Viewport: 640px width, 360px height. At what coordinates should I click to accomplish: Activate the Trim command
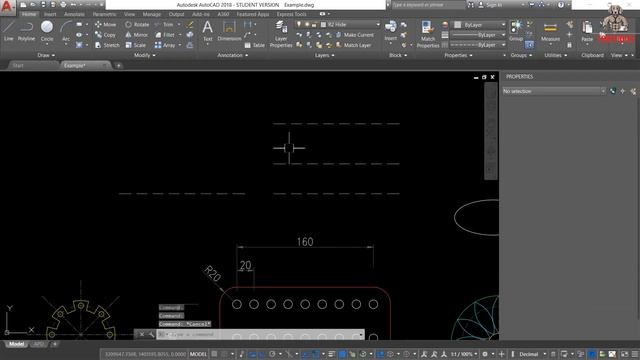point(164,24)
